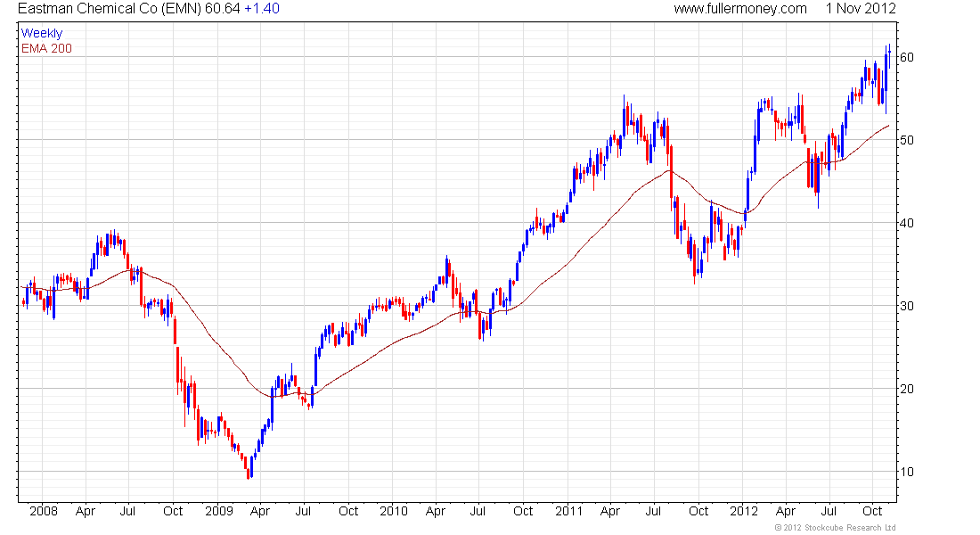Click the Stockcube Research Ltd copyright text

(x=835, y=528)
